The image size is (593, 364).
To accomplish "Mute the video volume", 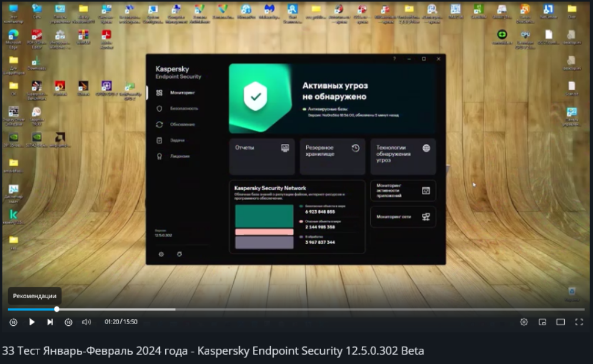I will 86,322.
